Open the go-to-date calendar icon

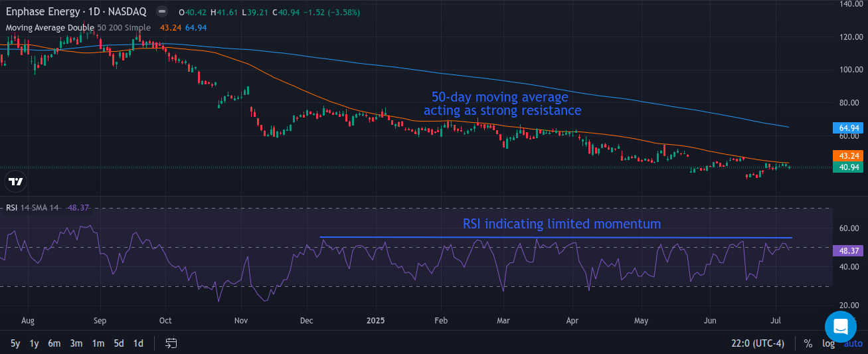[x=171, y=343]
